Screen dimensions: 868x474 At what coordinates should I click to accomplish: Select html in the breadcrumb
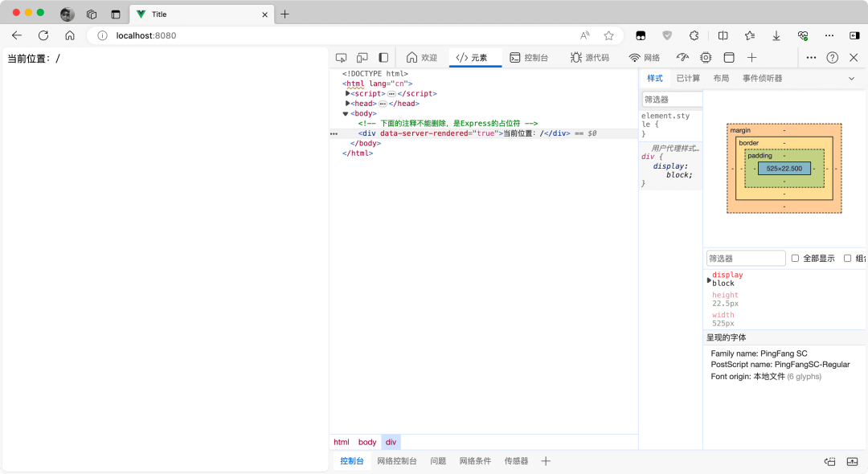click(x=342, y=442)
